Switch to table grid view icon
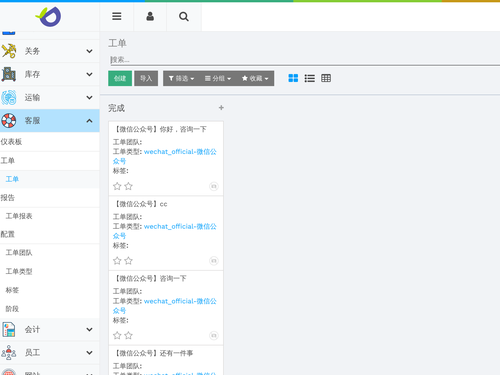500x375 pixels. point(326,78)
